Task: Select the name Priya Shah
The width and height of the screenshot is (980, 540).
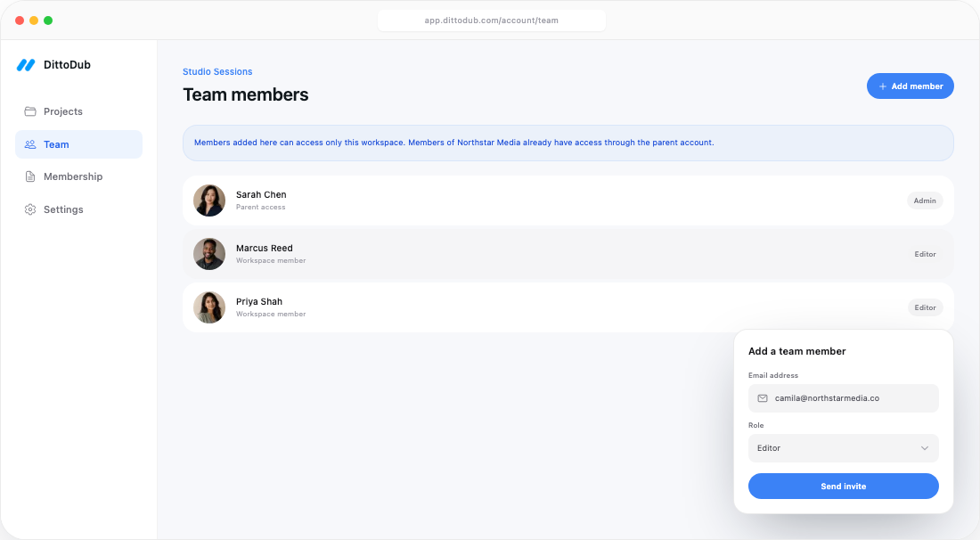Action: 259,301
